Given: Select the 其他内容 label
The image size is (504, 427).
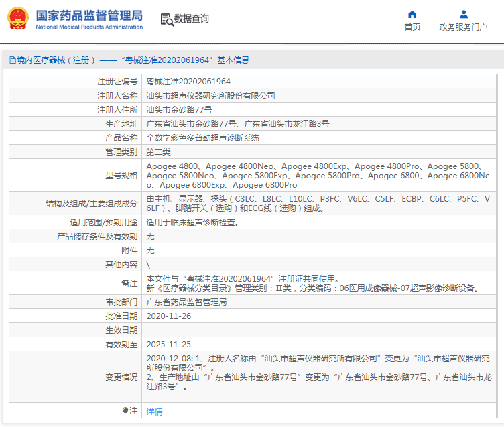Looking at the screenshot, I should (121, 265).
